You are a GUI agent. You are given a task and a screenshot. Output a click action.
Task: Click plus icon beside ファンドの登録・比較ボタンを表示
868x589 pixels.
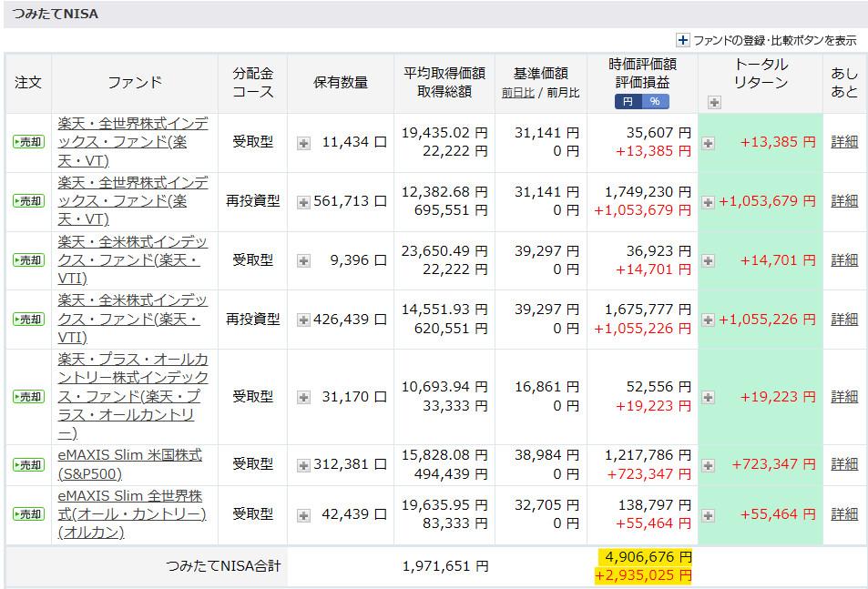pyautogui.click(x=683, y=40)
